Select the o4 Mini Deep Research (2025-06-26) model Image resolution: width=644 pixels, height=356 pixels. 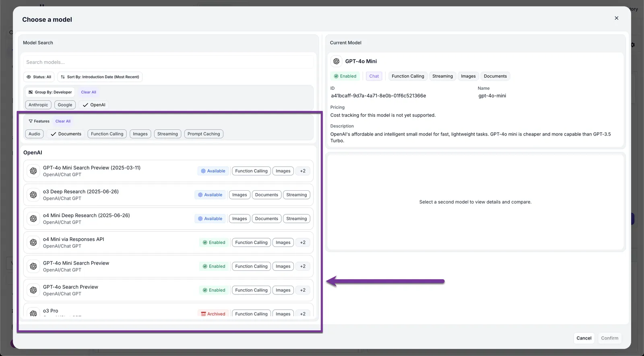168,218
